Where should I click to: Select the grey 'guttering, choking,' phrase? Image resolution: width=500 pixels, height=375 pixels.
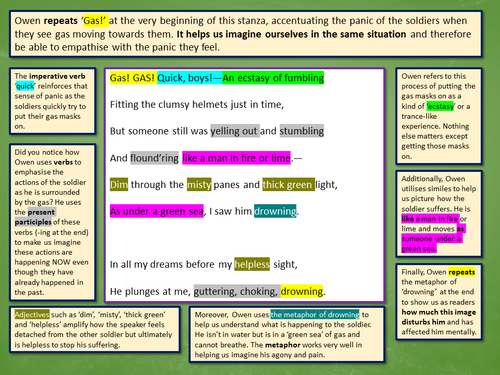237,291
